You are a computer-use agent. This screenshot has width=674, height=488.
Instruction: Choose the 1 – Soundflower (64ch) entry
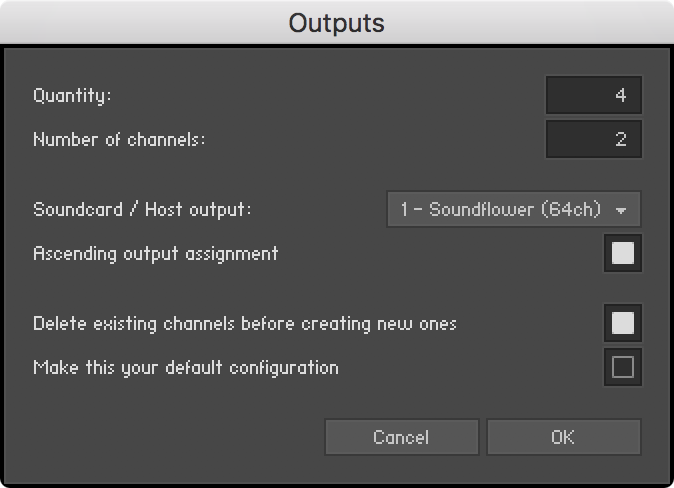pyautogui.click(x=500, y=209)
